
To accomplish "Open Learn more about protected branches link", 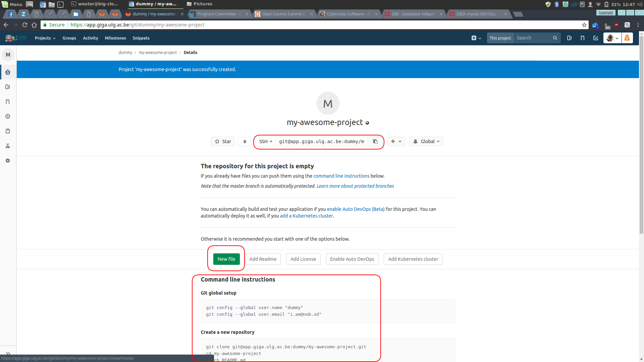I will (x=355, y=186).
